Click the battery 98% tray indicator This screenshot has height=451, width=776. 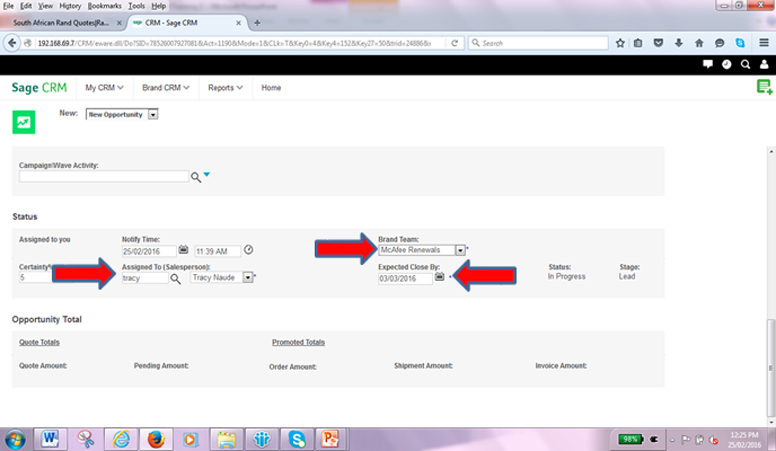630,439
